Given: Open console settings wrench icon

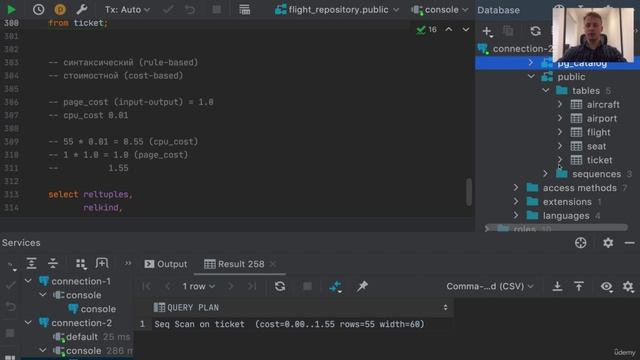Looking at the screenshot, I should (82, 9).
